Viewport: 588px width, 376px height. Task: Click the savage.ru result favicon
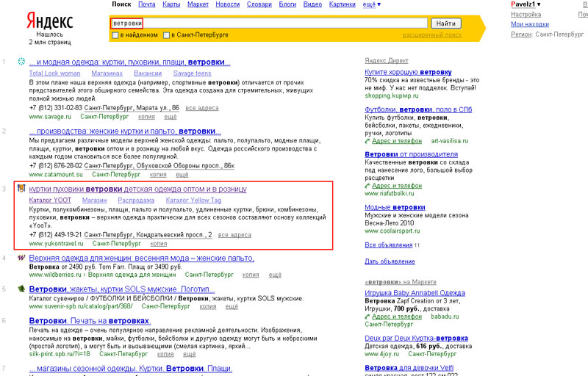tap(21, 62)
